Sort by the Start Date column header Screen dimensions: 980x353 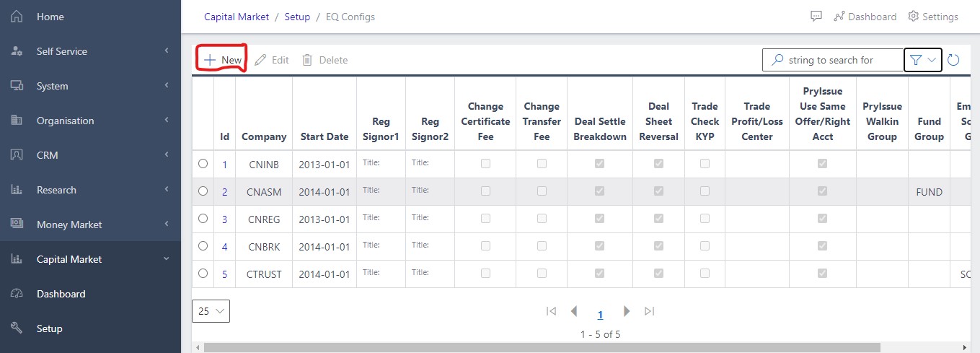click(x=325, y=136)
